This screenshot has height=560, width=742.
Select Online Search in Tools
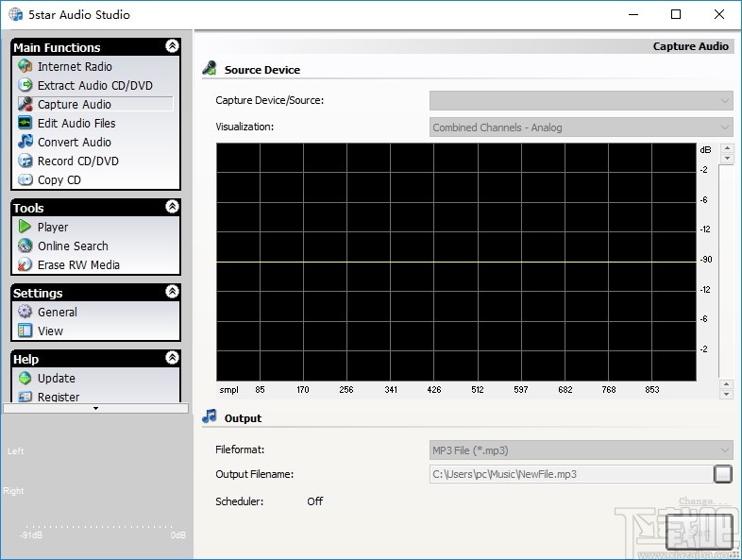click(x=73, y=246)
